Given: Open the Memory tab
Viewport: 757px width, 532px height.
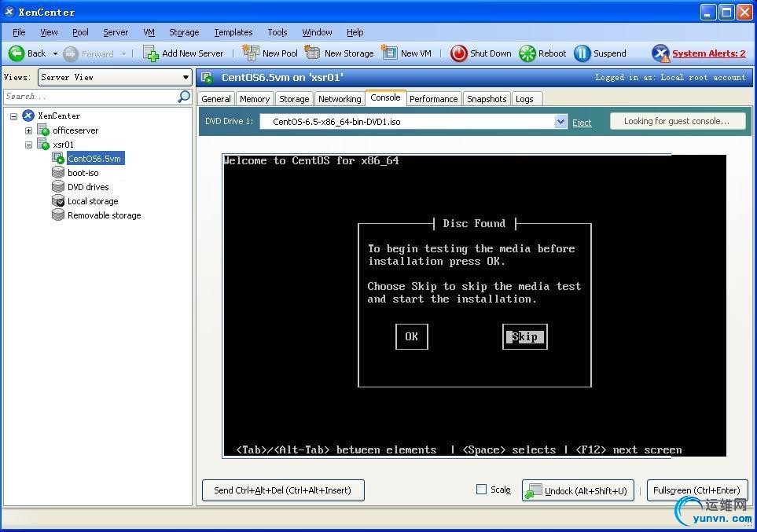Looking at the screenshot, I should (x=255, y=99).
